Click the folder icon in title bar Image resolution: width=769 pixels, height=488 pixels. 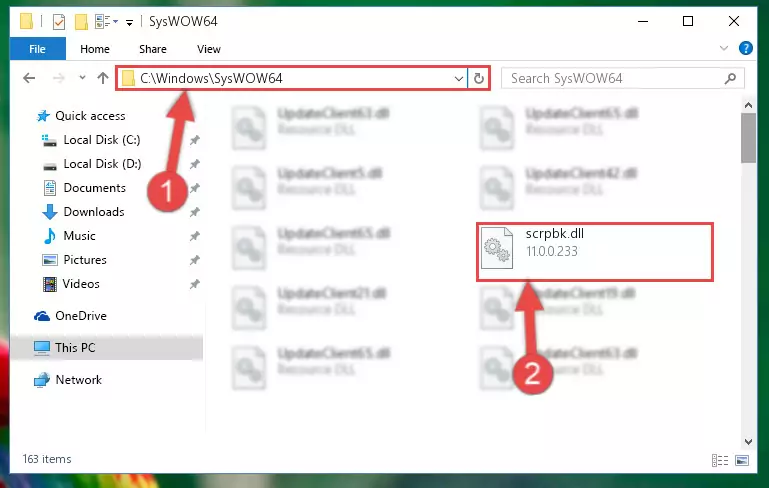[26, 21]
